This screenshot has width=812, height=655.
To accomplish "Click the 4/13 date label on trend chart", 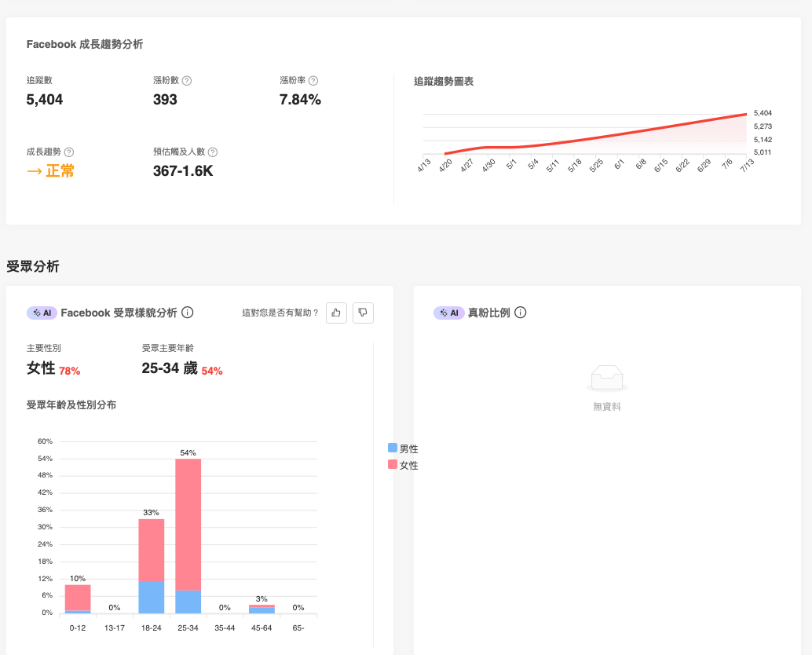I will tap(424, 166).
